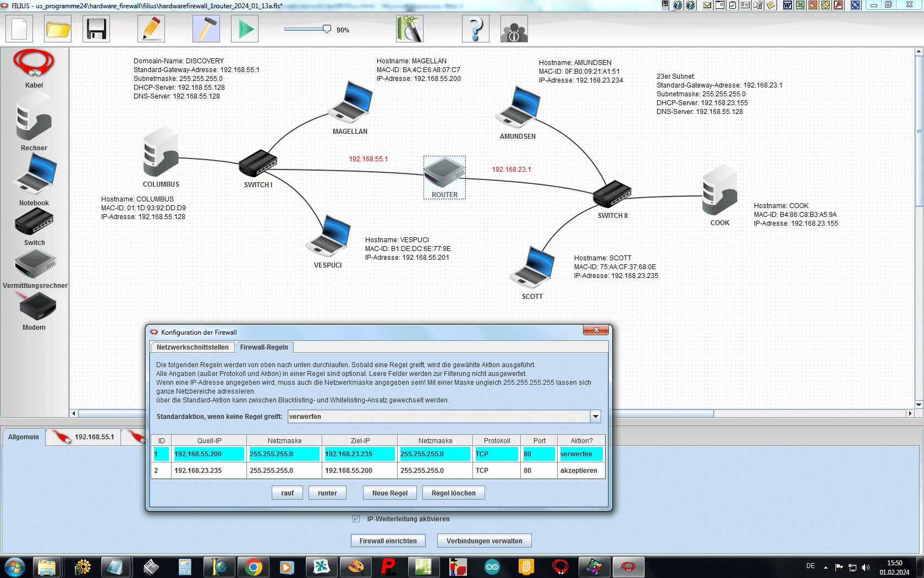Click the Quell-IP column header
Image resolution: width=924 pixels, height=578 pixels.
click(x=209, y=441)
